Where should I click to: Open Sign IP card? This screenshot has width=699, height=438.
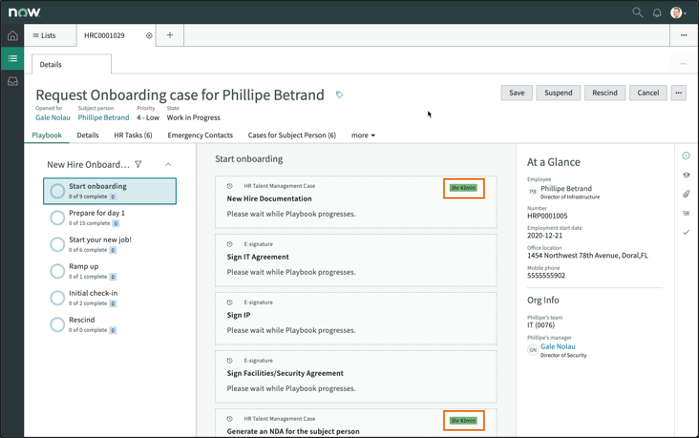pos(356,319)
